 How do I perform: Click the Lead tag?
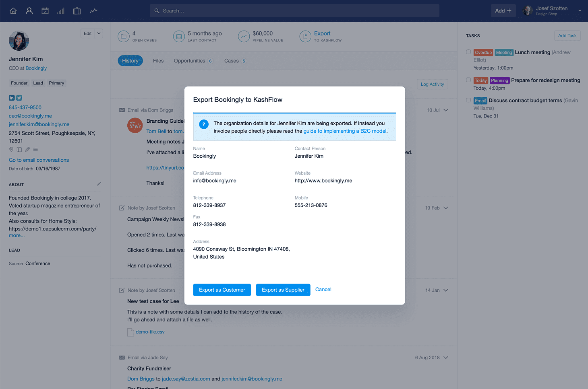[x=38, y=83]
